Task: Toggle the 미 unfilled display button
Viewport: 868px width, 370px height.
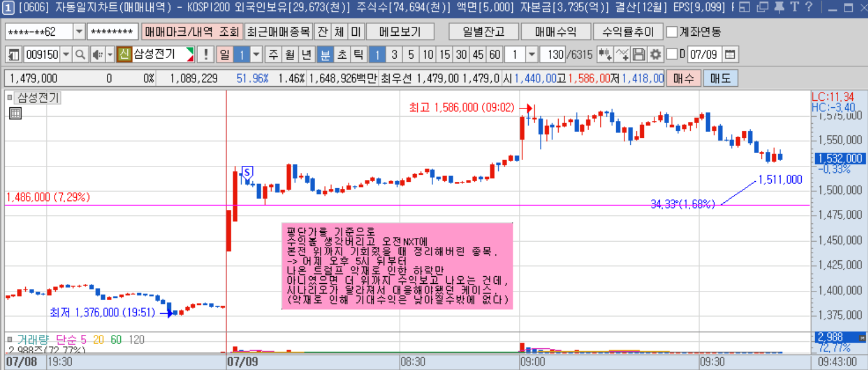Action: click(x=356, y=32)
